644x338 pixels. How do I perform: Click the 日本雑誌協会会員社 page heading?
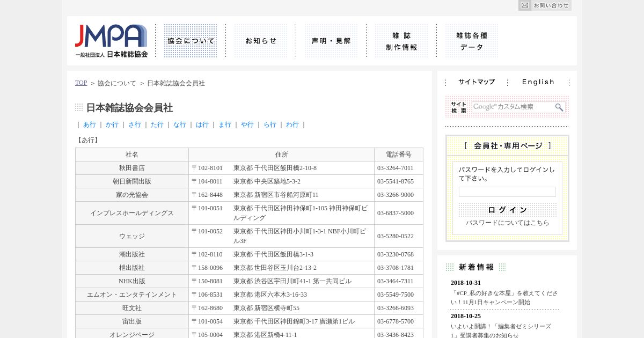coord(129,108)
